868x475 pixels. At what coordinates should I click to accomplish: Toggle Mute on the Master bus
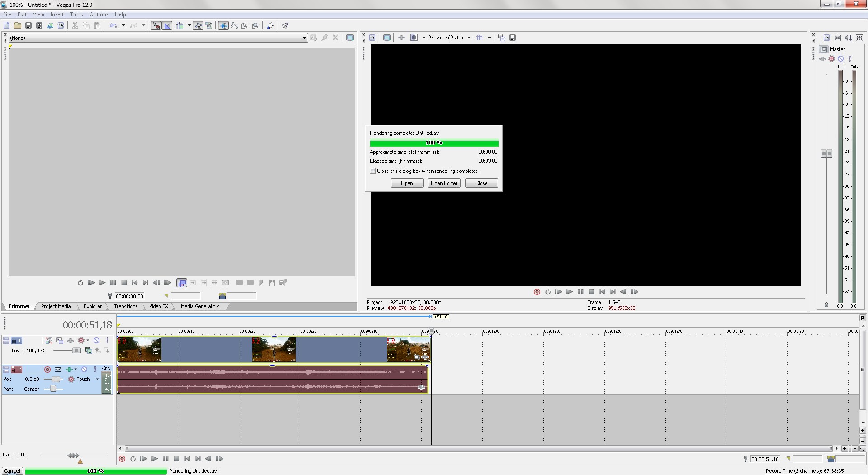840,58
